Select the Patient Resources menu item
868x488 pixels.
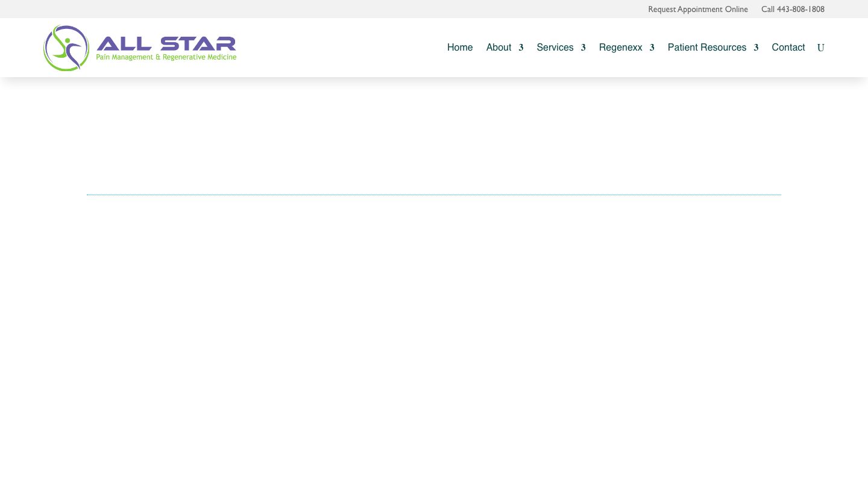click(x=706, y=48)
